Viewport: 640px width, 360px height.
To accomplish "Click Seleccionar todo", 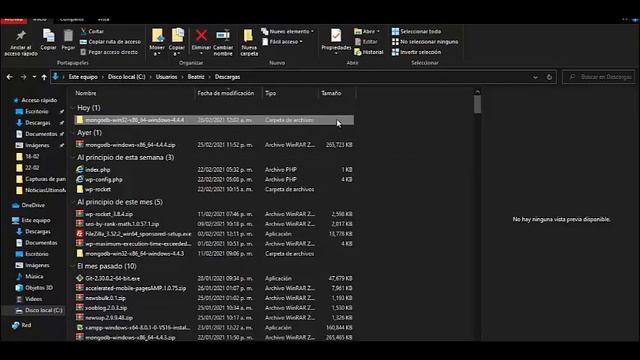I will click(417, 31).
